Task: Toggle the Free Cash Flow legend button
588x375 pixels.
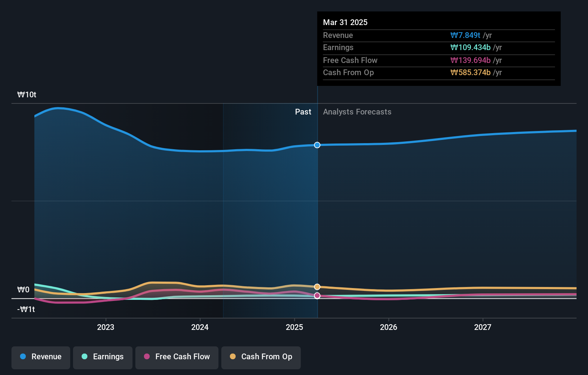Action: [x=177, y=357]
